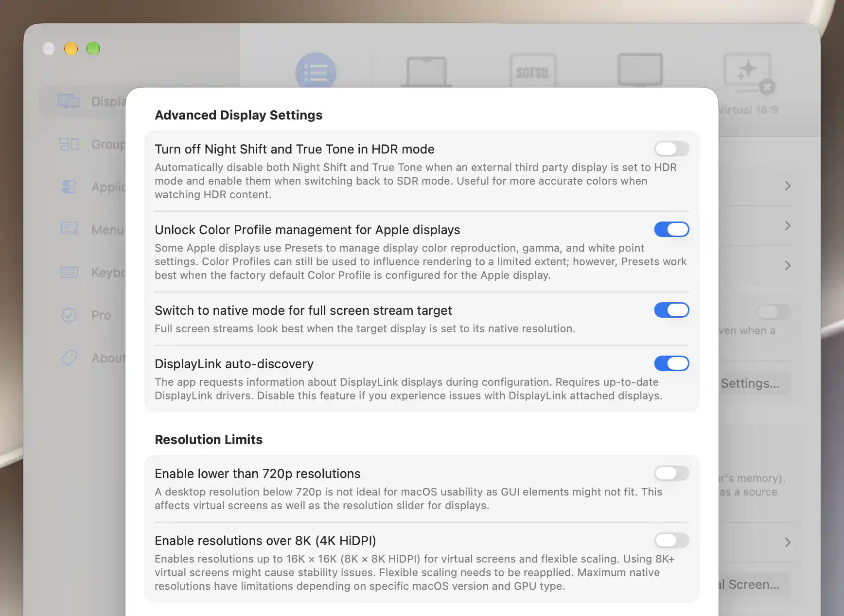Image resolution: width=844 pixels, height=616 pixels.
Task: Enable resolutions over 8K switch
Action: (x=671, y=540)
